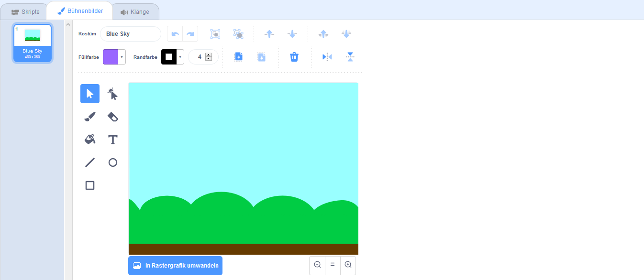Click the Undo arrow button
Screen dimensions: 644x280
point(175,34)
